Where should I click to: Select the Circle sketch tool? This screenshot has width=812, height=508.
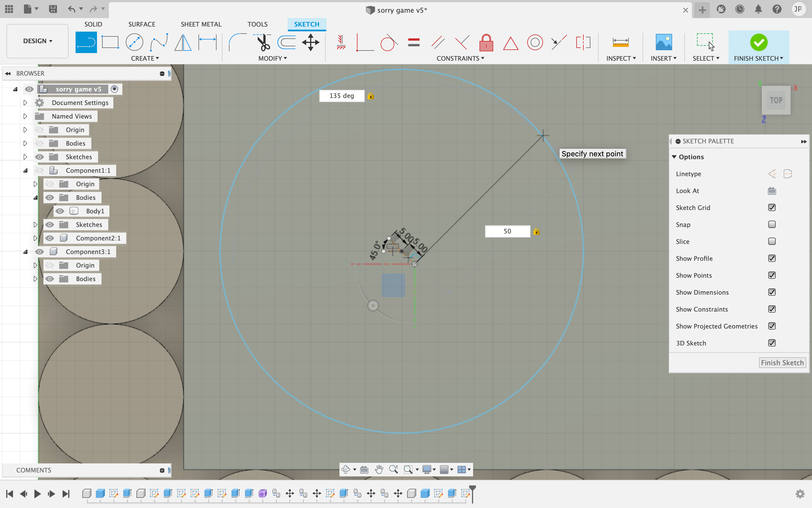point(134,42)
